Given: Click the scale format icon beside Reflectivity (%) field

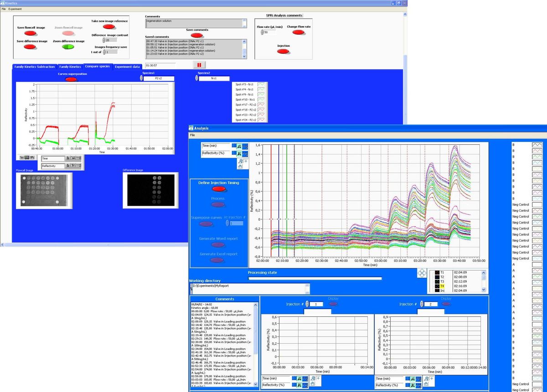Looking at the screenshot, I should tap(245, 154).
